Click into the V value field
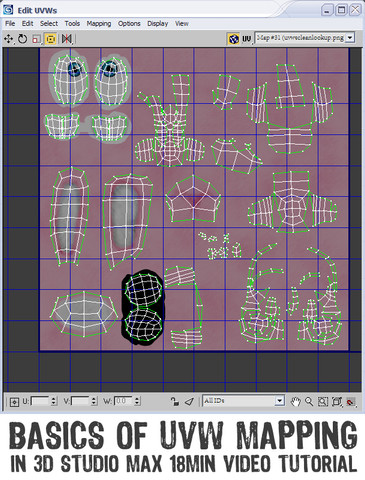This screenshot has height=480, width=365. [x=80, y=401]
